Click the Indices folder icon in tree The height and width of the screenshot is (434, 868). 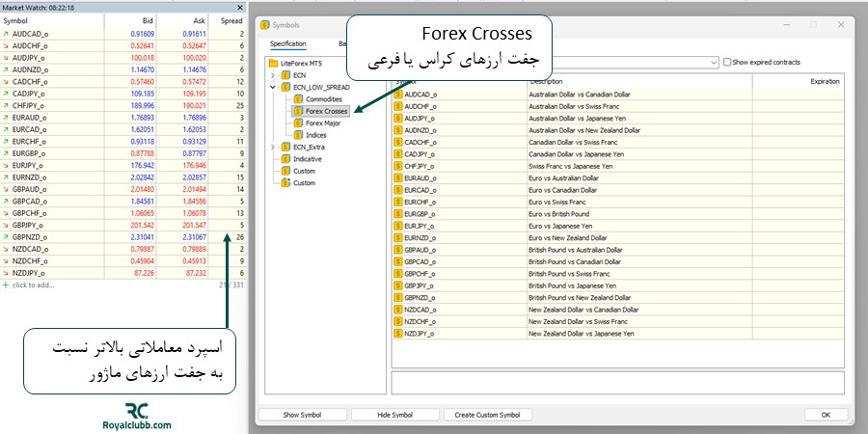[x=298, y=135]
